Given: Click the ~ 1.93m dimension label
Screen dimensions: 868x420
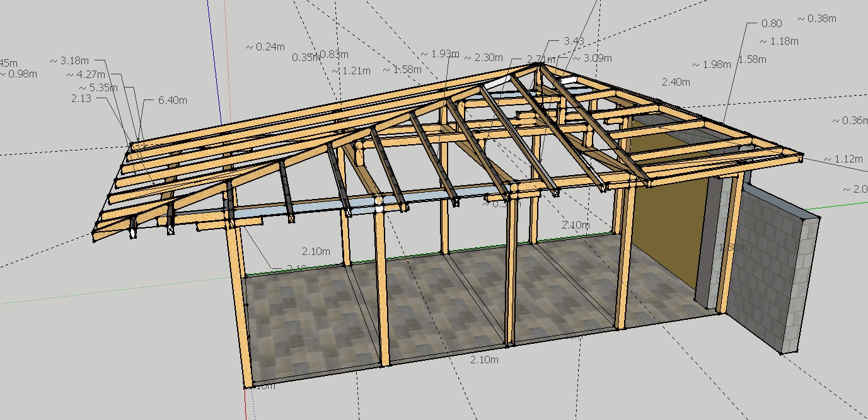Looking at the screenshot, I should tap(440, 54).
